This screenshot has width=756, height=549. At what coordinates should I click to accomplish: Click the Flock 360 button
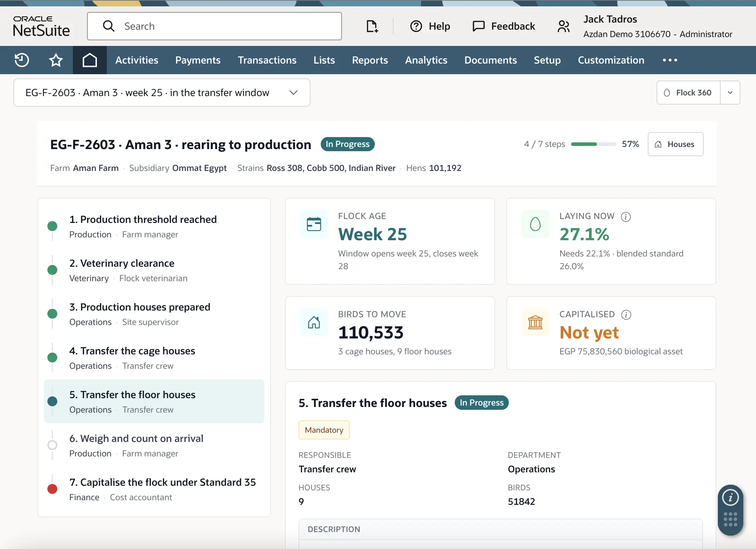[688, 93]
